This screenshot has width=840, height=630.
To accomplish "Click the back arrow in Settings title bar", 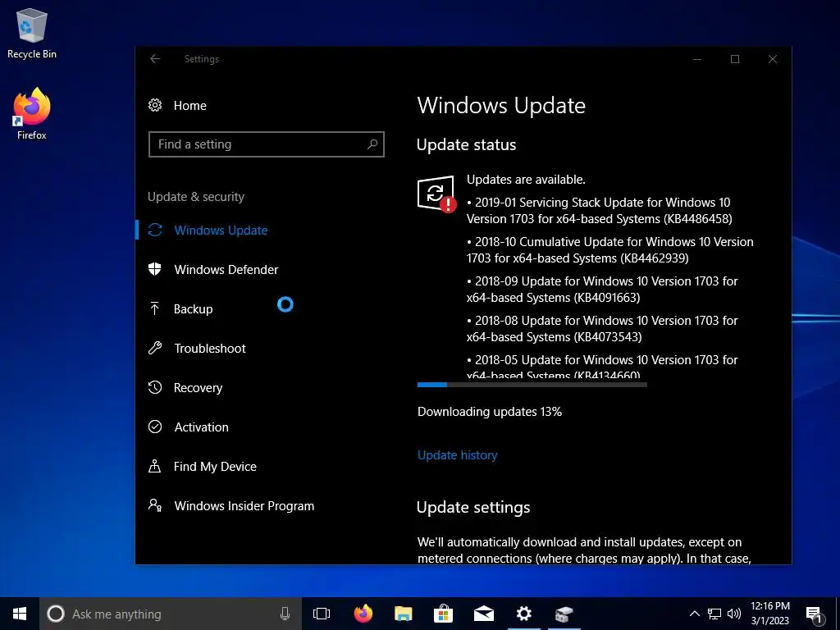I will pyautogui.click(x=155, y=59).
